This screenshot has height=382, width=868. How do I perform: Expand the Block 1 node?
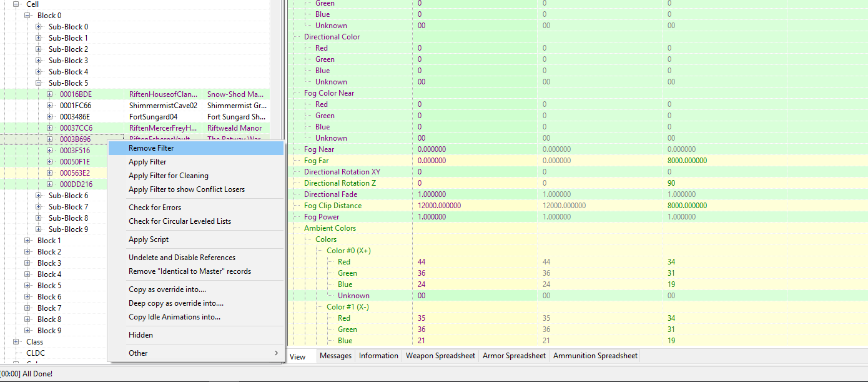pyautogui.click(x=27, y=241)
